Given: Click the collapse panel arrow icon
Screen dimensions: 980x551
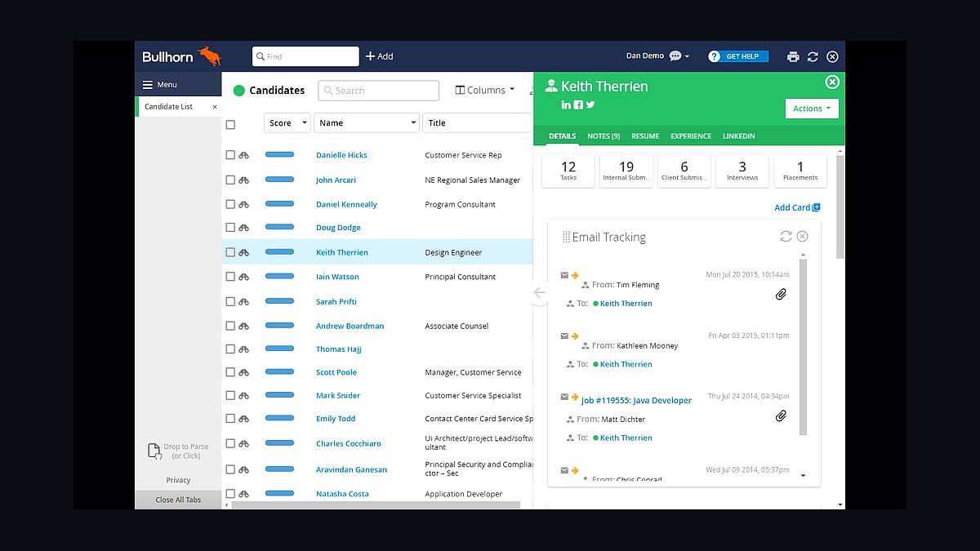Looking at the screenshot, I should pyautogui.click(x=539, y=292).
